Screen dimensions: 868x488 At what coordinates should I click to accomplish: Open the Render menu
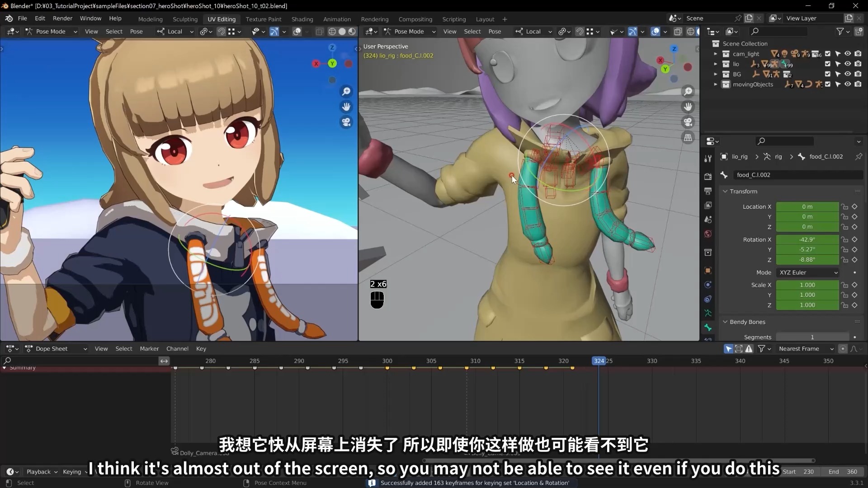(62, 19)
